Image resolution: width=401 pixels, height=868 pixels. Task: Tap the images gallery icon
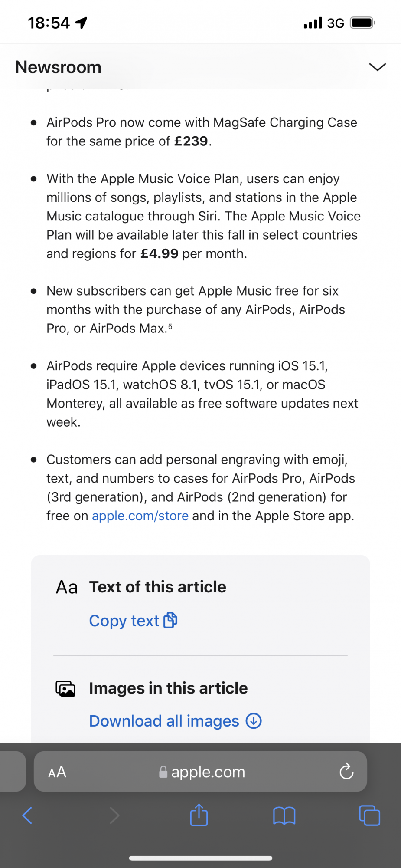pos(65,689)
